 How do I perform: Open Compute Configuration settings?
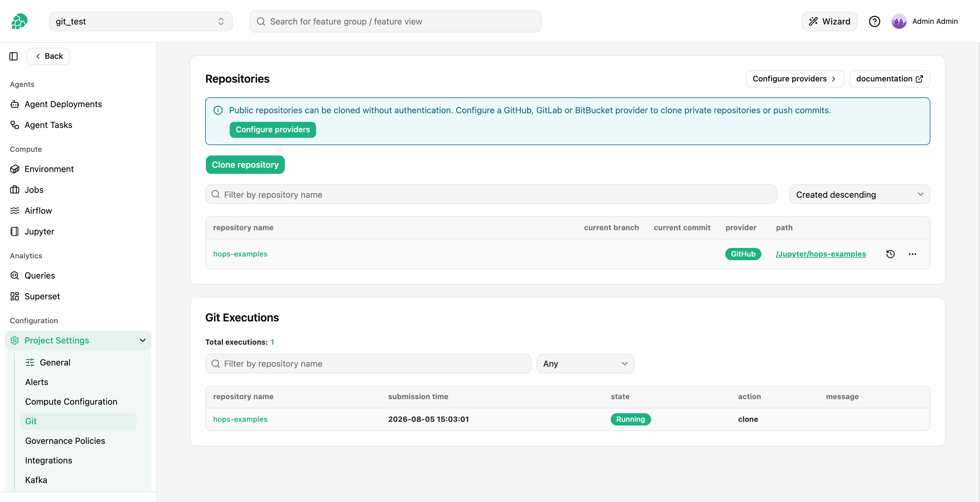click(x=71, y=402)
